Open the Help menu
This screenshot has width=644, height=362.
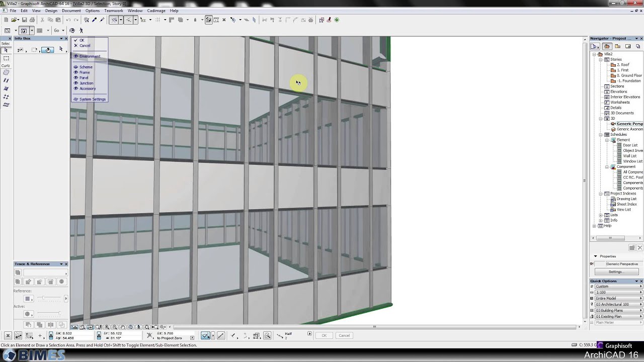[x=174, y=11]
